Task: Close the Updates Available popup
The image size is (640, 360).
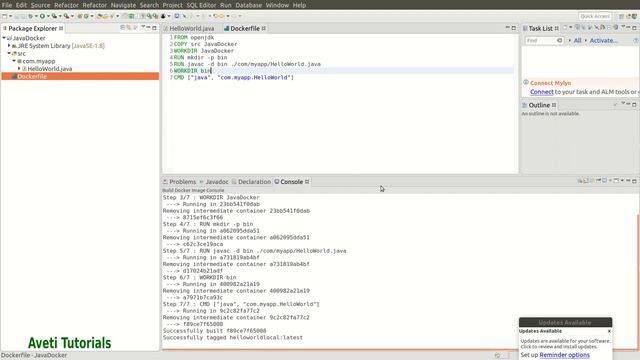Action: (x=609, y=331)
